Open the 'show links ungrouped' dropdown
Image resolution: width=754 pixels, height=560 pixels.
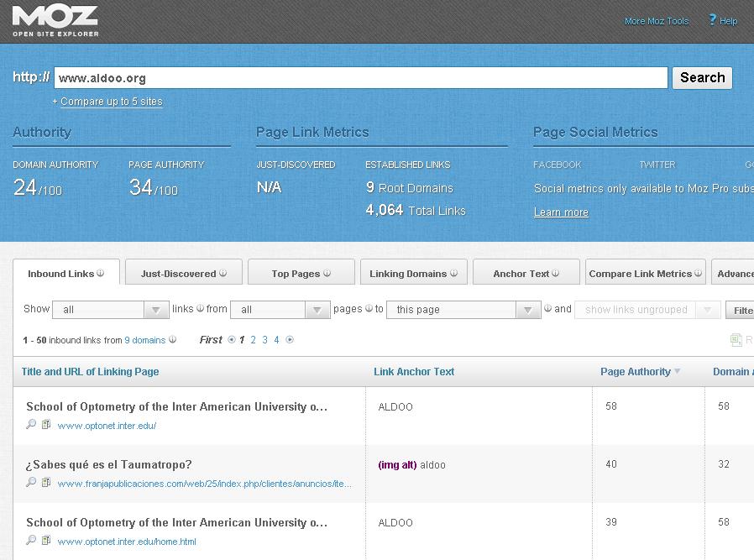tap(647, 310)
